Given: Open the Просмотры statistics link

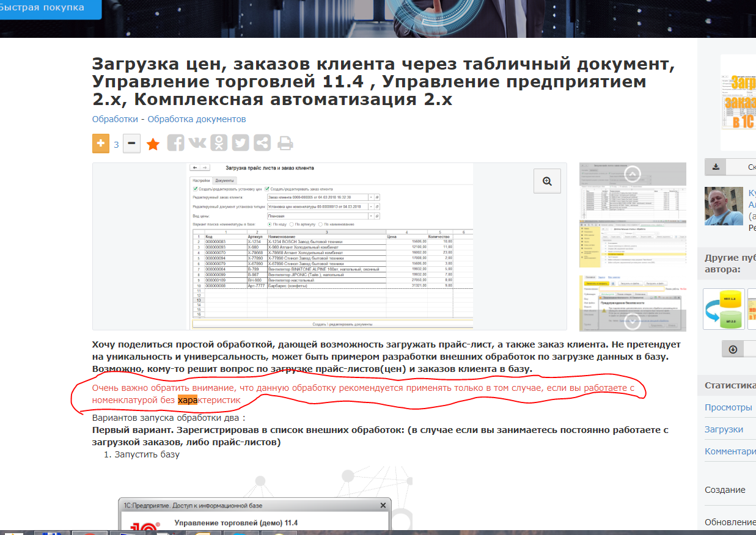Looking at the screenshot, I should [728, 407].
